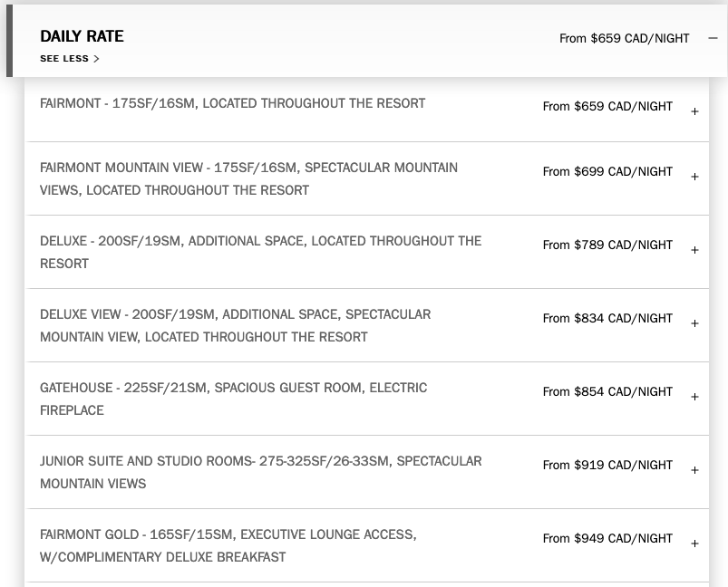Open Fairmont Mountain View room description
Viewport: 728px width, 587px height.
(248, 178)
